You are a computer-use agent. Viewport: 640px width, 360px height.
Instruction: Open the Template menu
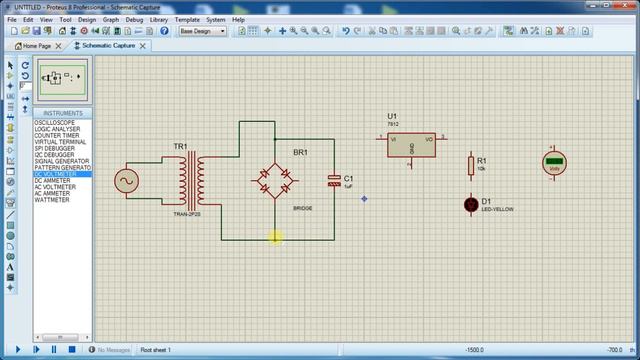187,20
